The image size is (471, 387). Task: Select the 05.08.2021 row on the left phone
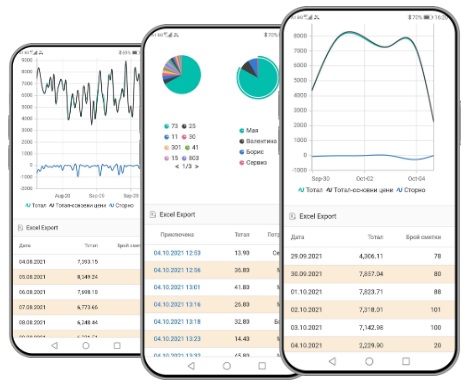[78, 277]
